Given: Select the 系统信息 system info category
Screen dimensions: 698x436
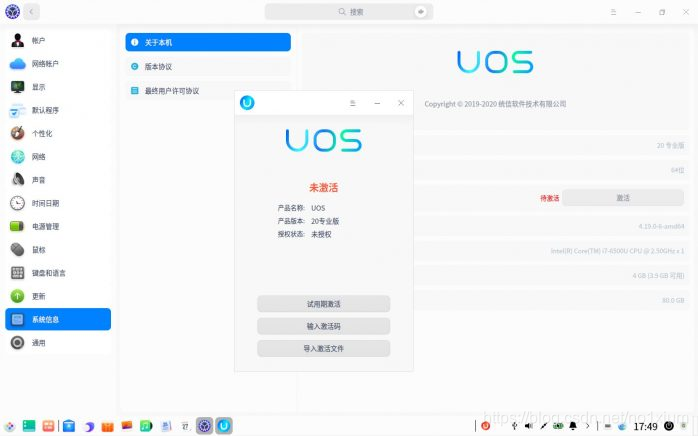Looking at the screenshot, I should pyautogui.click(x=58, y=319).
